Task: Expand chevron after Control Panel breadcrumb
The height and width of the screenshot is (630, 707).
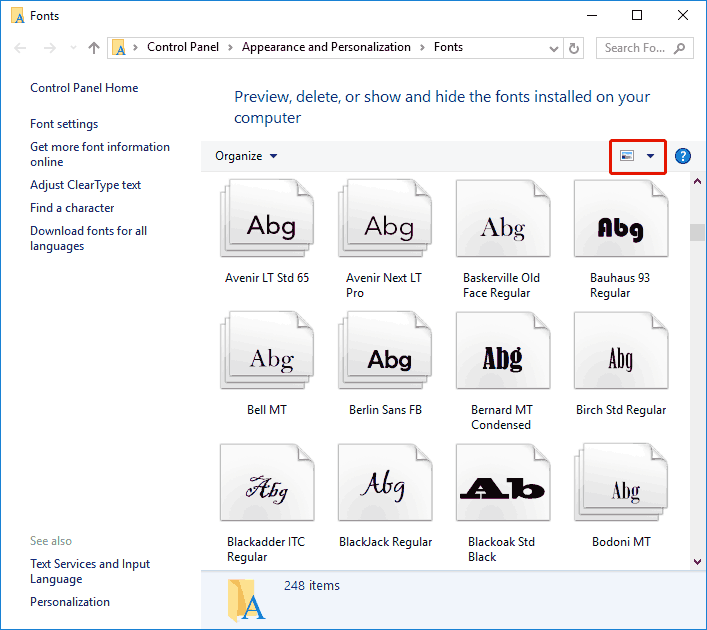Action: pyautogui.click(x=230, y=48)
